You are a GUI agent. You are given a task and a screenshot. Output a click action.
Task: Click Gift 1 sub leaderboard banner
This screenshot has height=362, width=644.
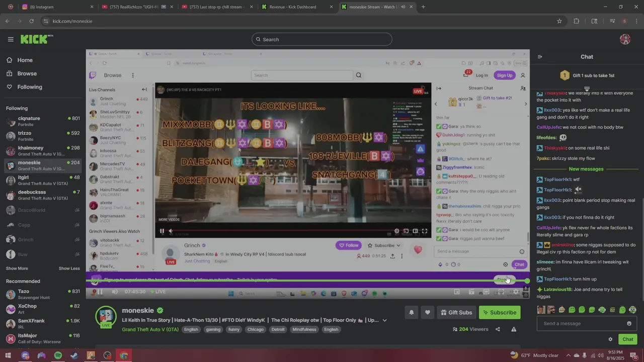point(587,75)
